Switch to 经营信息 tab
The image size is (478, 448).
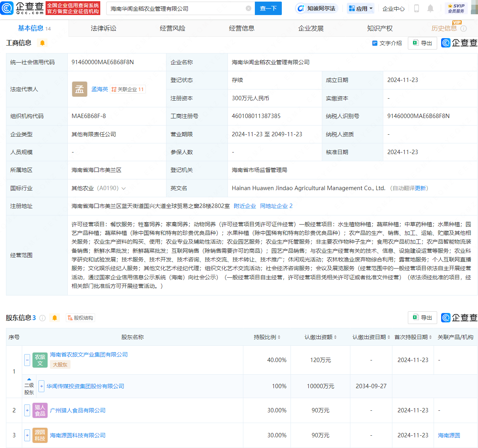tap(242, 29)
